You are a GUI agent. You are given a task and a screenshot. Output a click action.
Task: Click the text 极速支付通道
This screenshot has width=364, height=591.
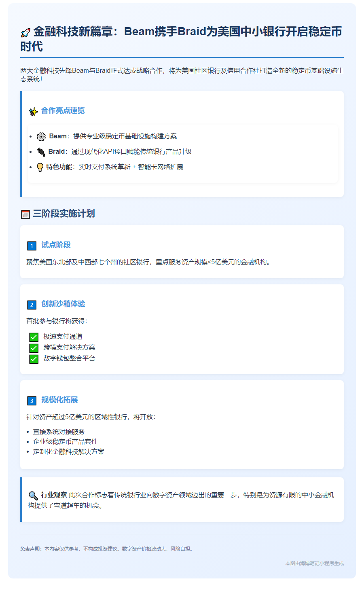[x=63, y=337]
